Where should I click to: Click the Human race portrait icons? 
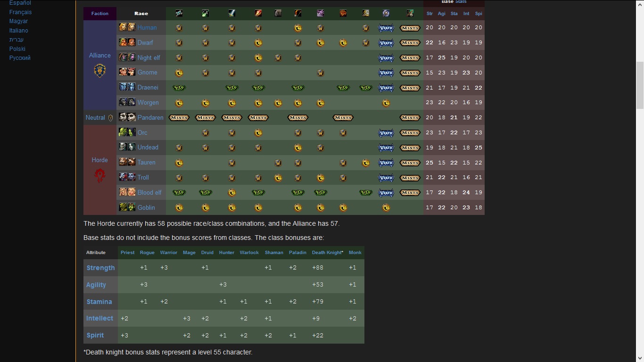click(127, 27)
